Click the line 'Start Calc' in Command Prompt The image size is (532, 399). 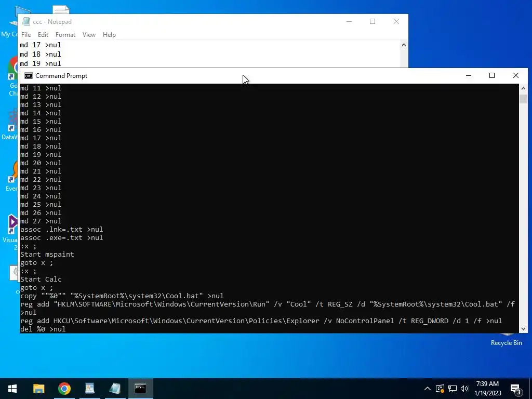[x=41, y=279]
